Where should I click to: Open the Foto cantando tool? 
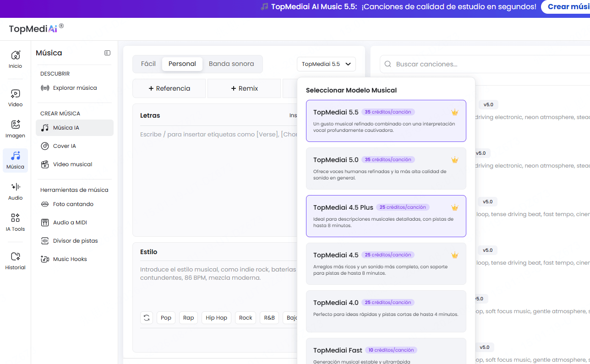coord(75,204)
